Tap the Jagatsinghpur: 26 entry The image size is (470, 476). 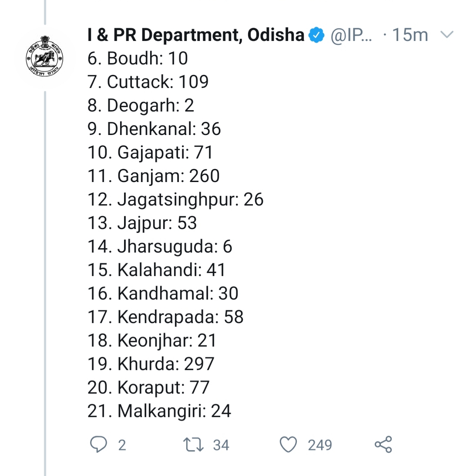coord(175,199)
